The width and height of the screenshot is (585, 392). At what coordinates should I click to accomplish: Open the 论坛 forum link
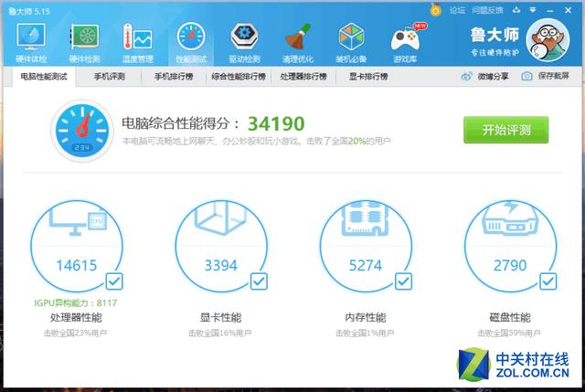click(x=457, y=10)
